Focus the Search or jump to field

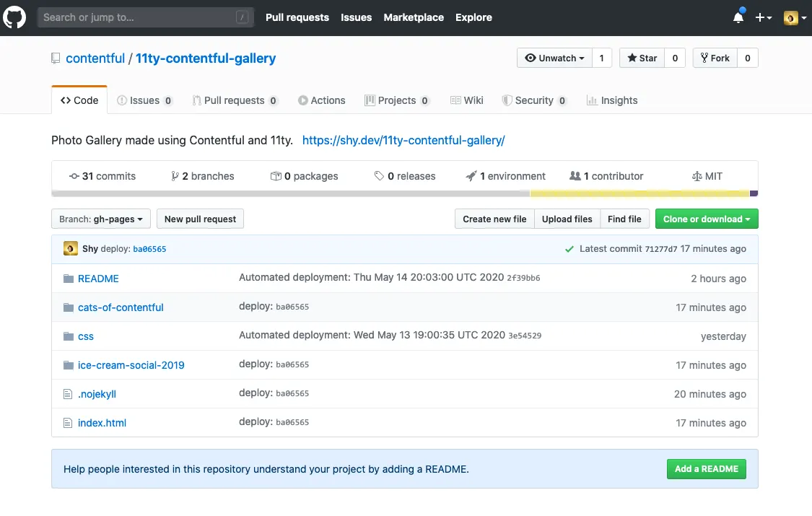tap(146, 17)
